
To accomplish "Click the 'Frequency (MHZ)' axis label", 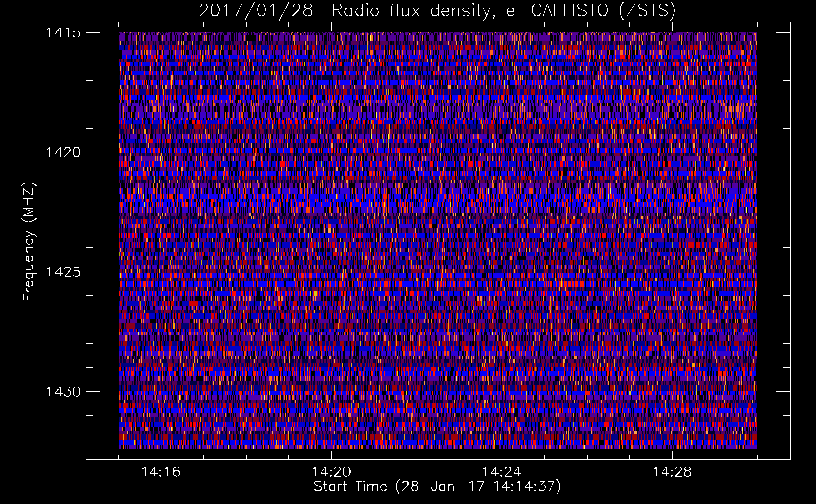I will tap(29, 242).
